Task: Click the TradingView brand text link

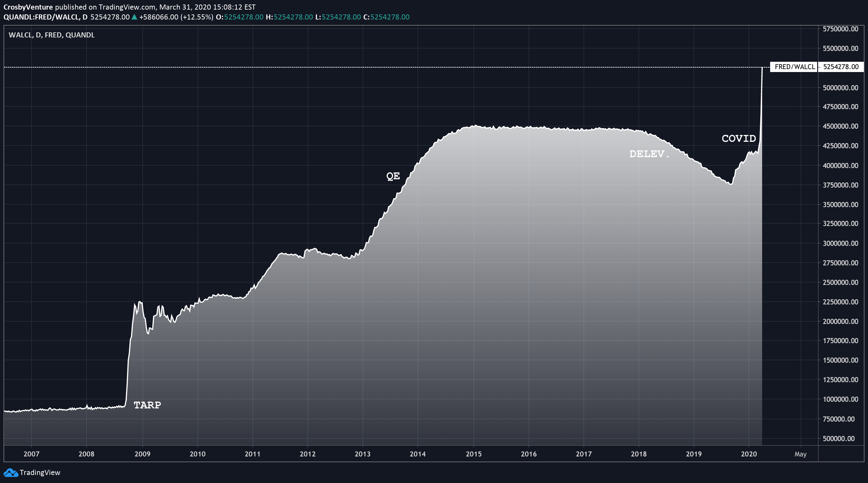Action: click(x=40, y=472)
